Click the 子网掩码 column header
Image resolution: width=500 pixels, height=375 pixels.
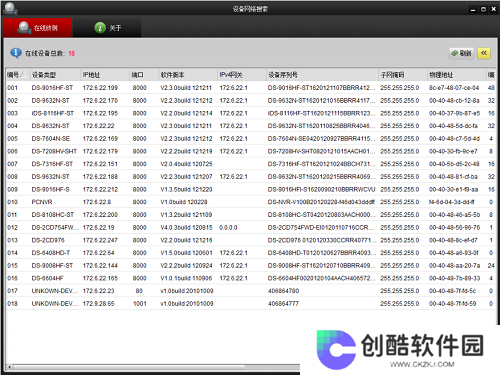tap(403, 75)
